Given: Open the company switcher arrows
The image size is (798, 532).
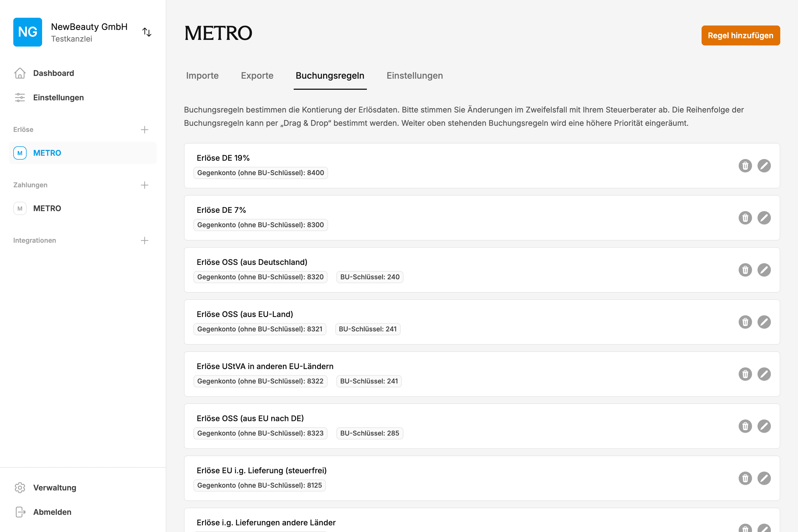Looking at the screenshot, I should pos(147,32).
